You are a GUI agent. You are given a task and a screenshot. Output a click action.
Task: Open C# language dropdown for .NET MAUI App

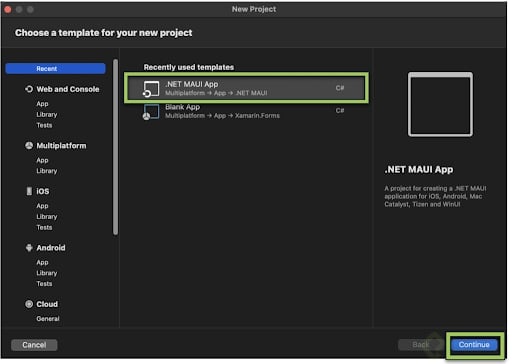[x=340, y=88]
